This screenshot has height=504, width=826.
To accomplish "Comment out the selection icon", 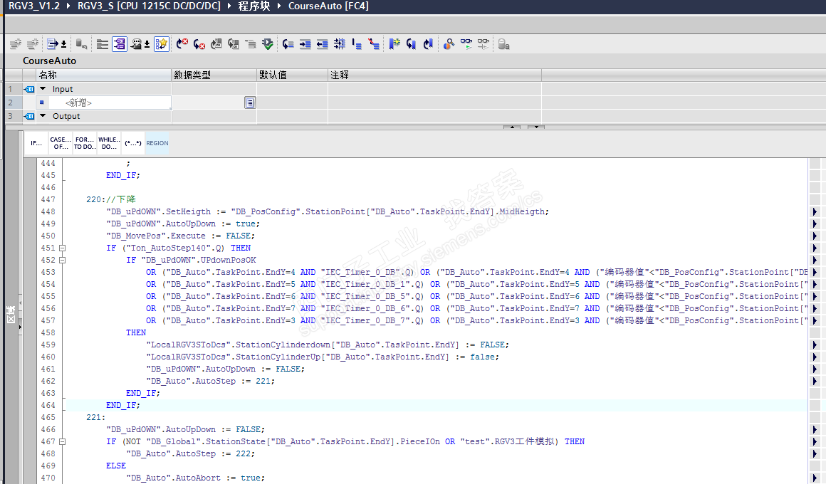I will [357, 44].
